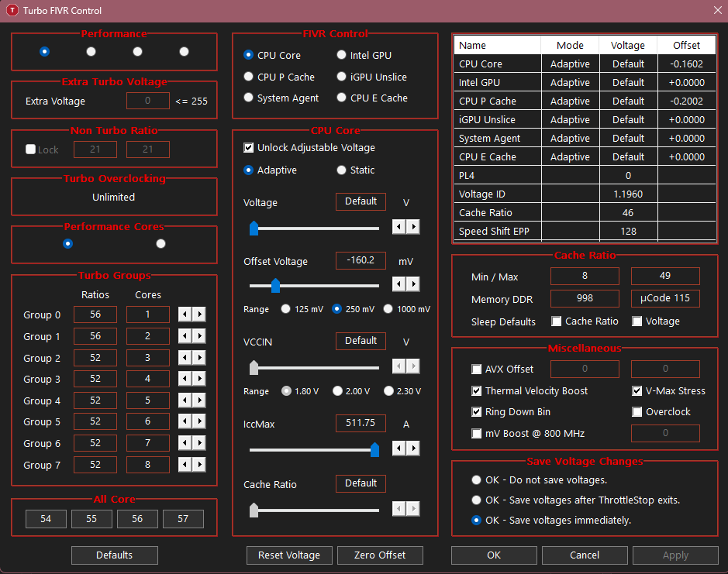Click CPU P Cache offset -0.2002 cell

[686, 101]
